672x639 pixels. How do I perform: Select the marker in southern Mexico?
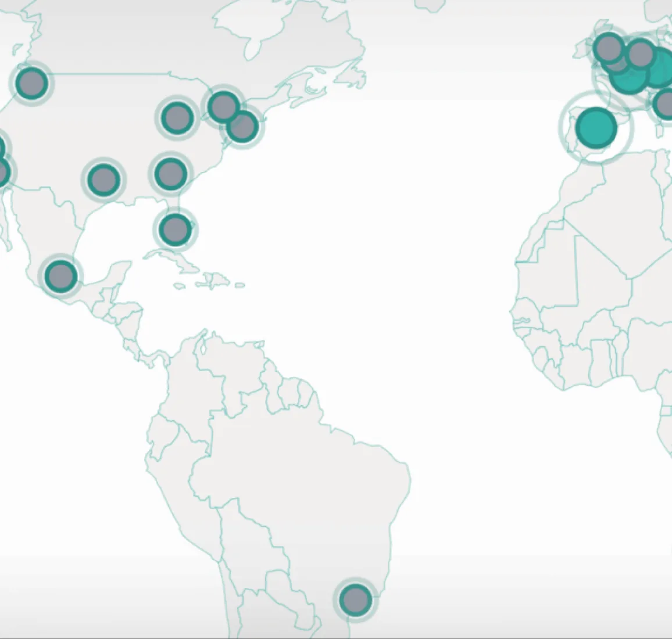coord(61,276)
